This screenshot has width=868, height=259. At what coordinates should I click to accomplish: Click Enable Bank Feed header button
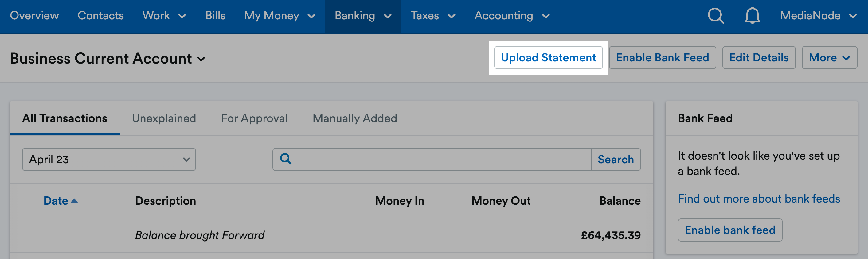click(663, 58)
